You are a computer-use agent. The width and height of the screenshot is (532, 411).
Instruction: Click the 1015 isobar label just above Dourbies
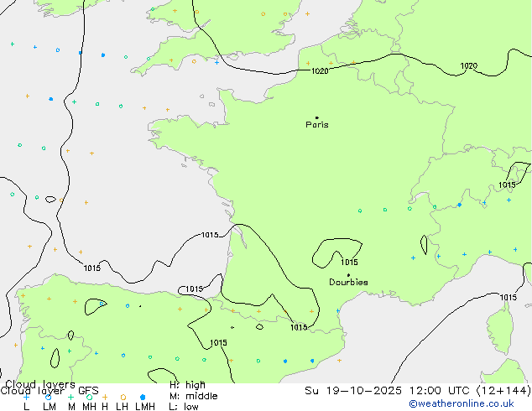pos(349,263)
